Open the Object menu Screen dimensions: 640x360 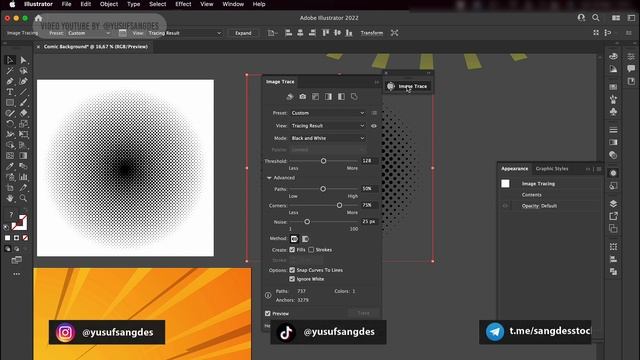(x=109, y=4)
